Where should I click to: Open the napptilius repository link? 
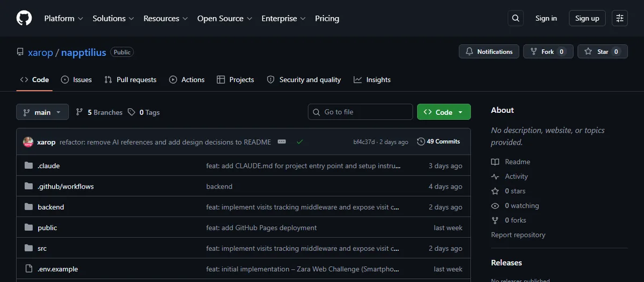tap(83, 52)
